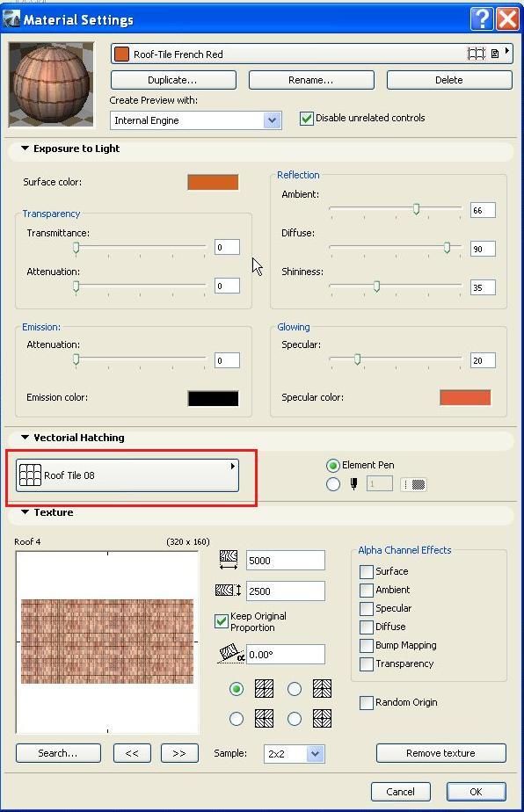Click the material preview sphere thumbnail

point(51,84)
